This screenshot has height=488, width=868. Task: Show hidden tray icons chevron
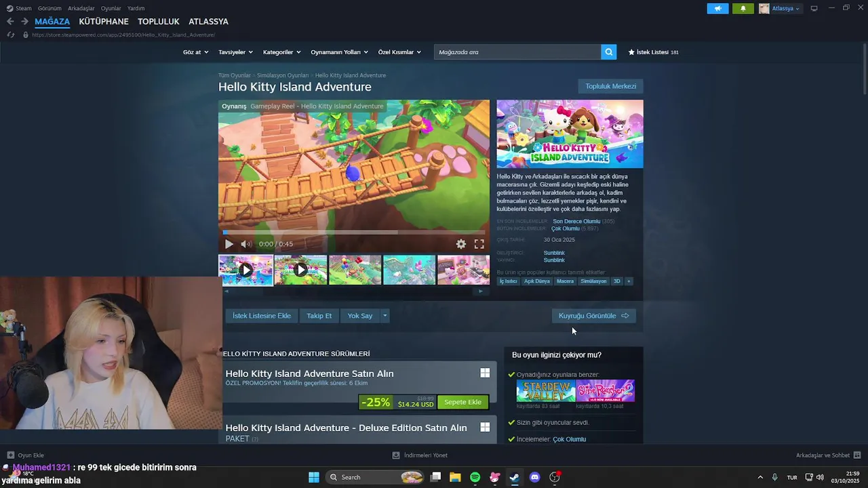[759, 477]
